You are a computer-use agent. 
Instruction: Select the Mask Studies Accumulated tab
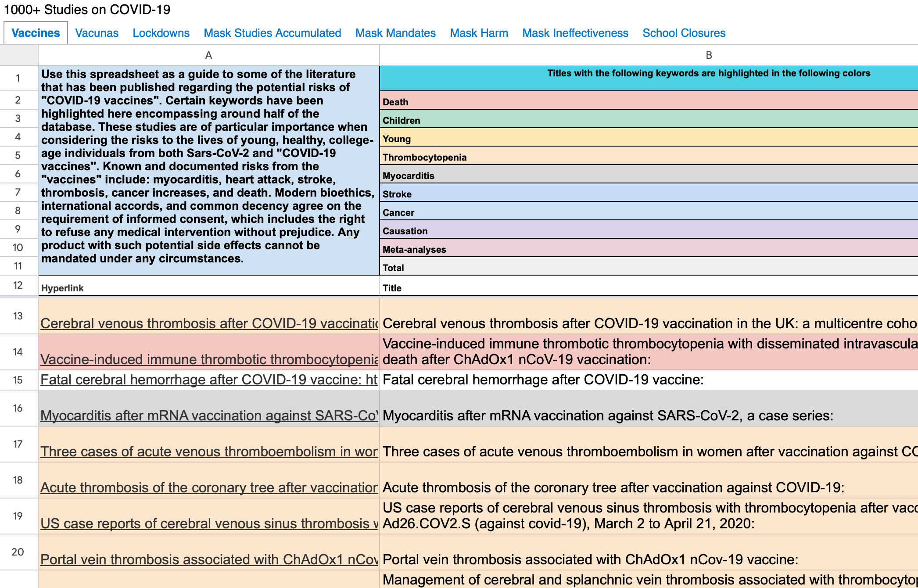[272, 33]
